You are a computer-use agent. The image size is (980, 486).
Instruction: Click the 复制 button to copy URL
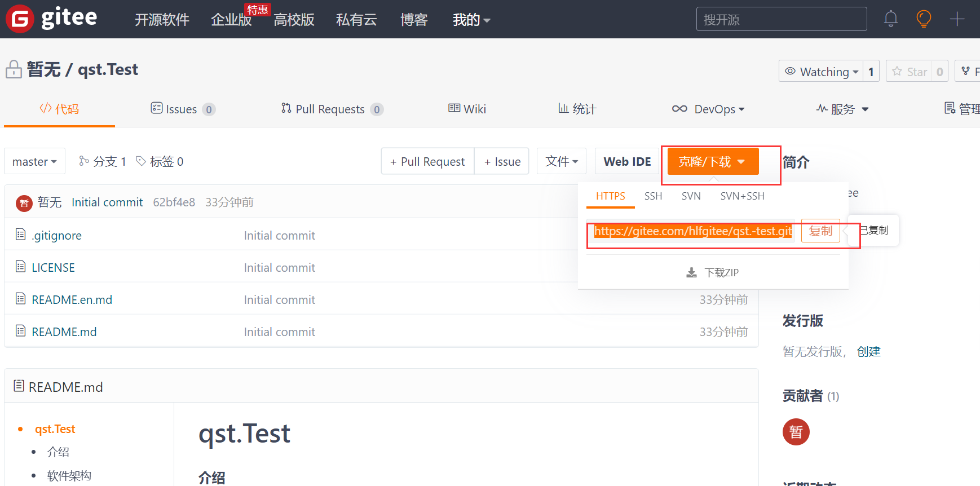click(820, 231)
